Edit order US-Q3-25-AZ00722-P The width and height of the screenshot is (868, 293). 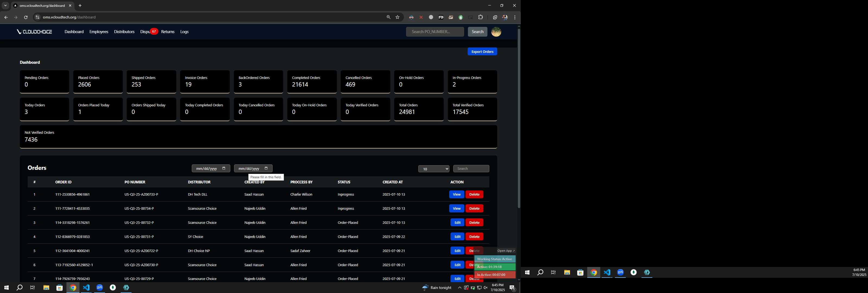tap(457, 251)
